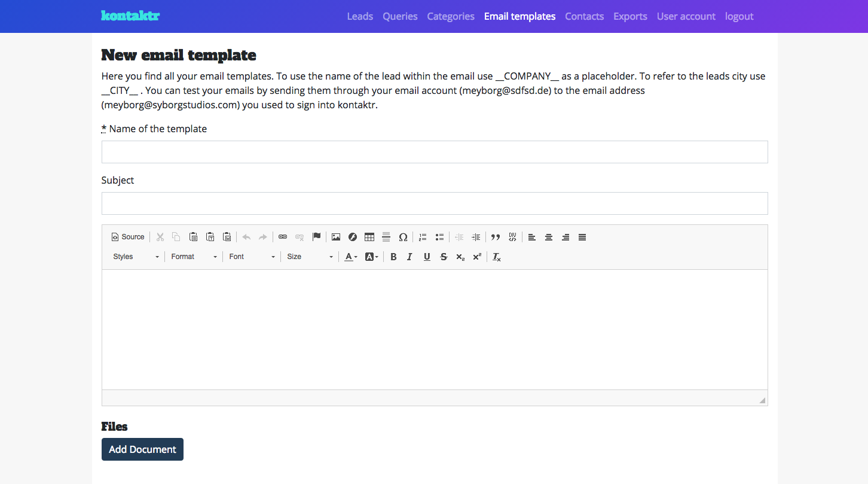This screenshot has height=484, width=868.
Task: Open the text color picker
Action: coord(351,257)
